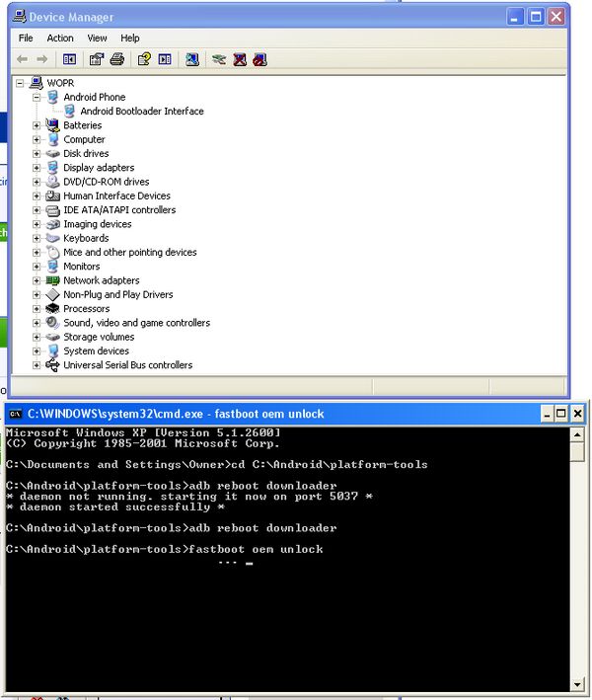
Task: Click the WOPR computer icon in tree
Action: (37, 83)
